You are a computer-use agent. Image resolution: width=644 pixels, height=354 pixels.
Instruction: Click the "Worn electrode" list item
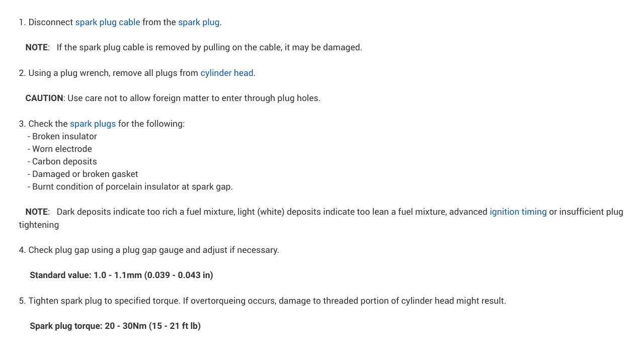tap(62, 149)
